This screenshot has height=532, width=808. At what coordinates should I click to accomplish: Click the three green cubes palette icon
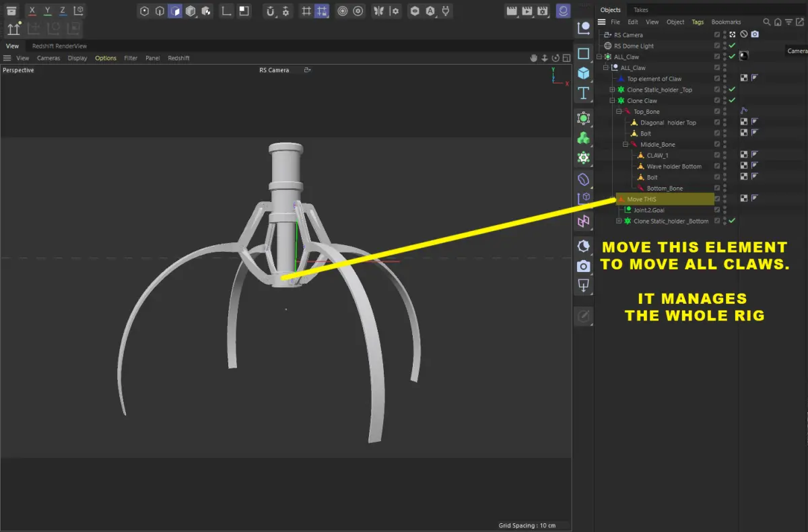pos(583,138)
